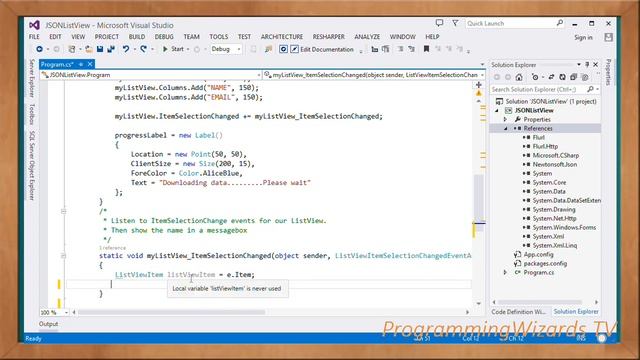The width and height of the screenshot is (640, 360).
Task: Open the ARCHITECTURE menu
Action: pyautogui.click(x=282, y=37)
